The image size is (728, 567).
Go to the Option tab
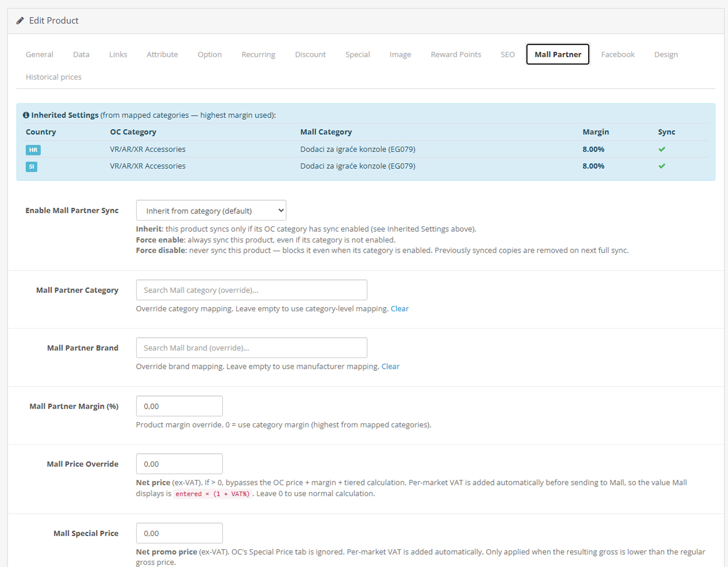click(210, 55)
